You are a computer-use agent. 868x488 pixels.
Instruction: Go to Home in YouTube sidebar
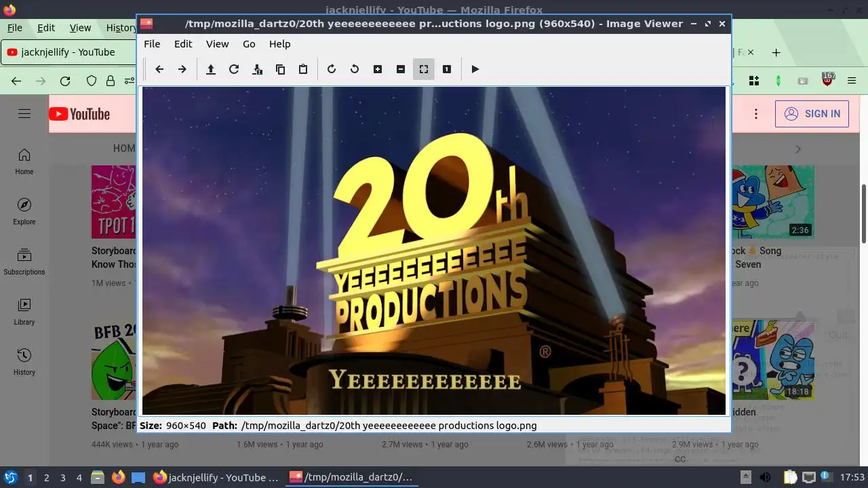(x=24, y=161)
